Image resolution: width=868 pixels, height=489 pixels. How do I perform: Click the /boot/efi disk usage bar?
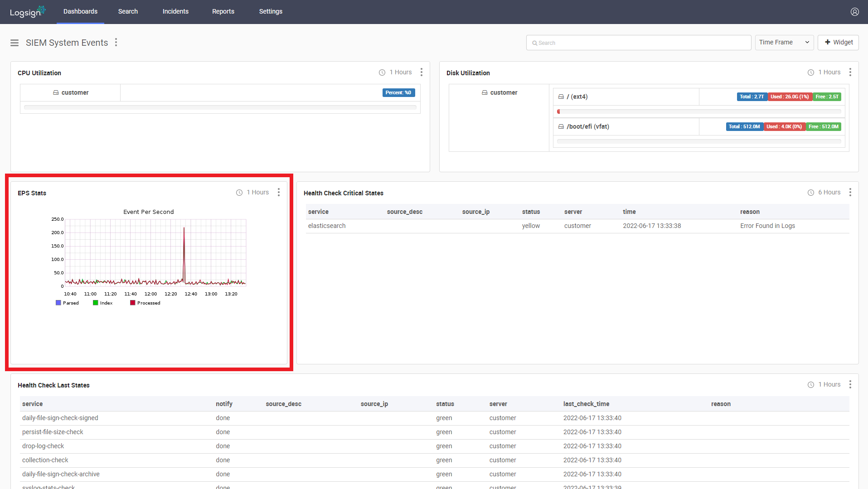[x=699, y=141]
